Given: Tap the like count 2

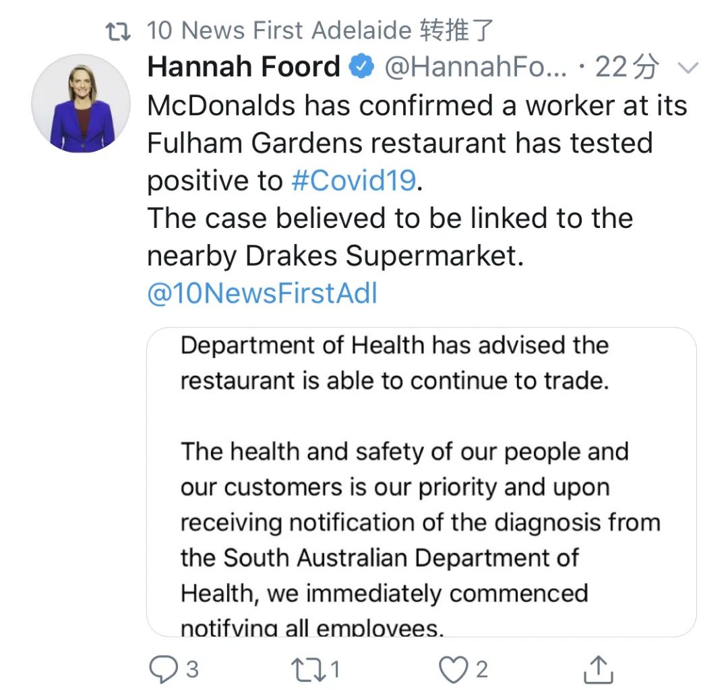Looking at the screenshot, I should click(481, 669).
